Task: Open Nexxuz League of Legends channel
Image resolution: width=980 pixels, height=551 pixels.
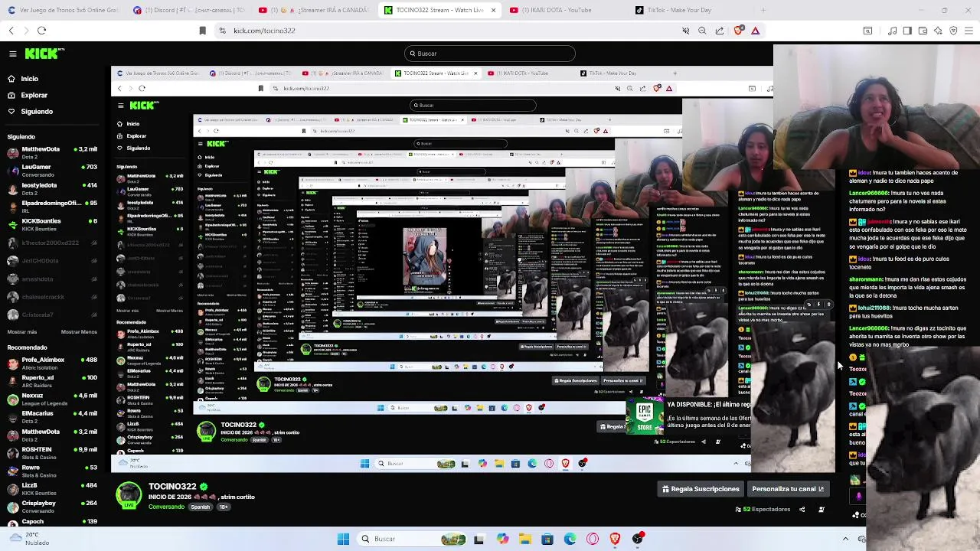Action: (x=52, y=399)
